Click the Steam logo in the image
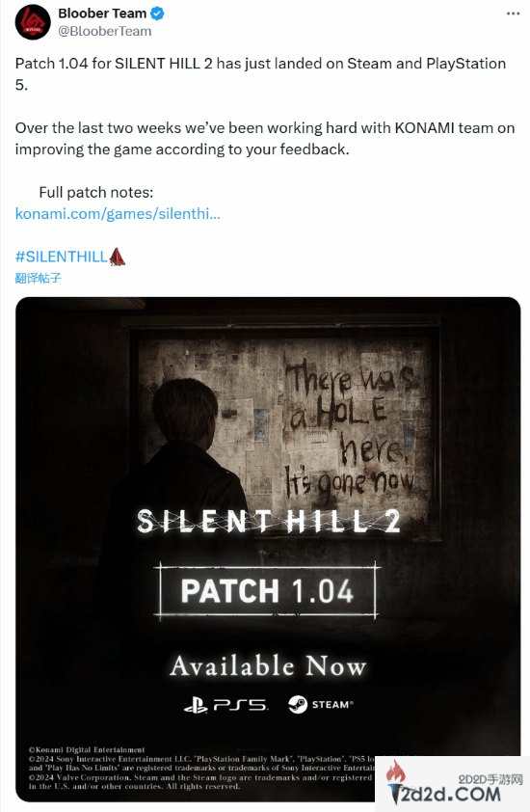Viewport: 530px width, 812px height. point(321,704)
